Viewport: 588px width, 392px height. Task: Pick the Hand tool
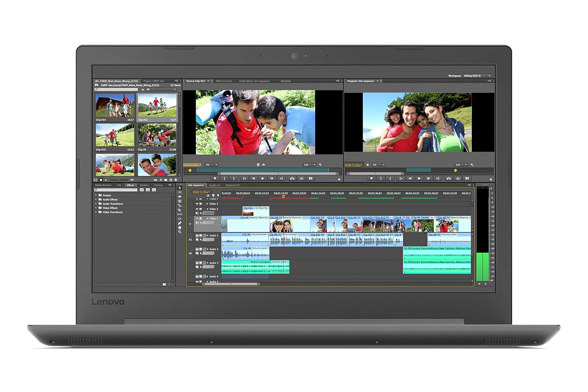[x=180, y=227]
